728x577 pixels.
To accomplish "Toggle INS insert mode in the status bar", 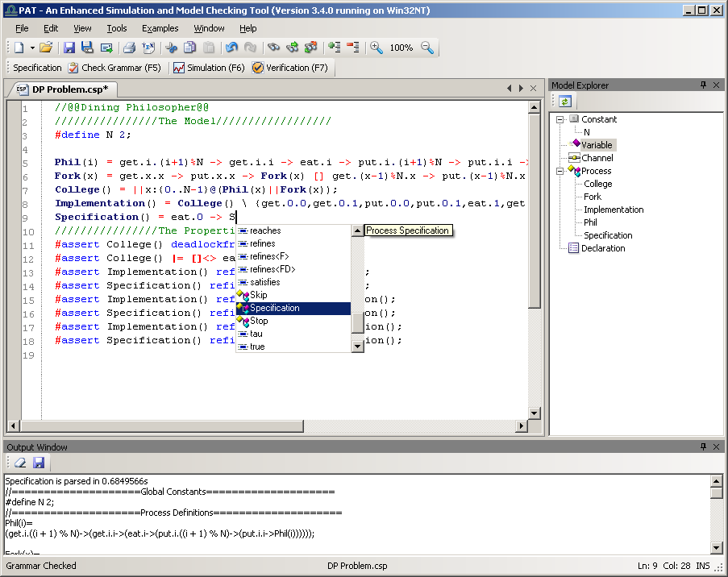I will (701, 566).
